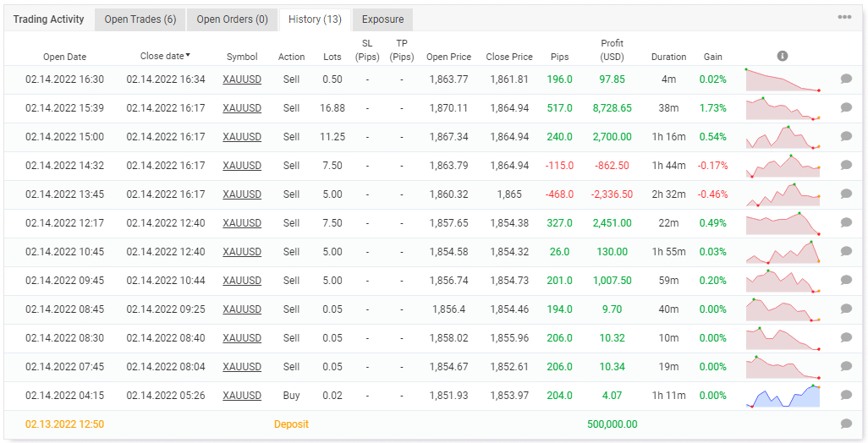Open comment bubble for 8,728.65 profit trade
Viewport: 868px width, 443px height.
[x=846, y=107]
